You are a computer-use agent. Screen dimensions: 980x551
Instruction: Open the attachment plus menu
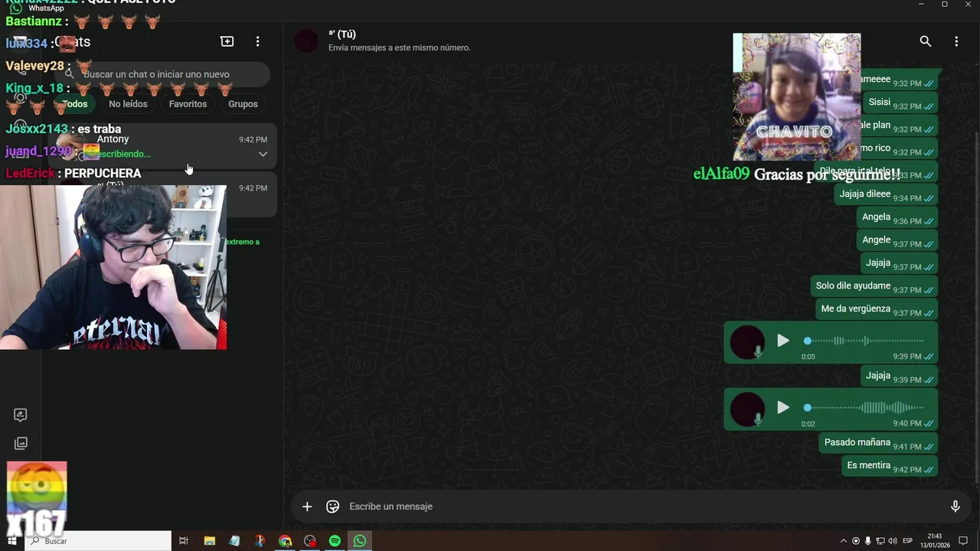click(x=307, y=507)
